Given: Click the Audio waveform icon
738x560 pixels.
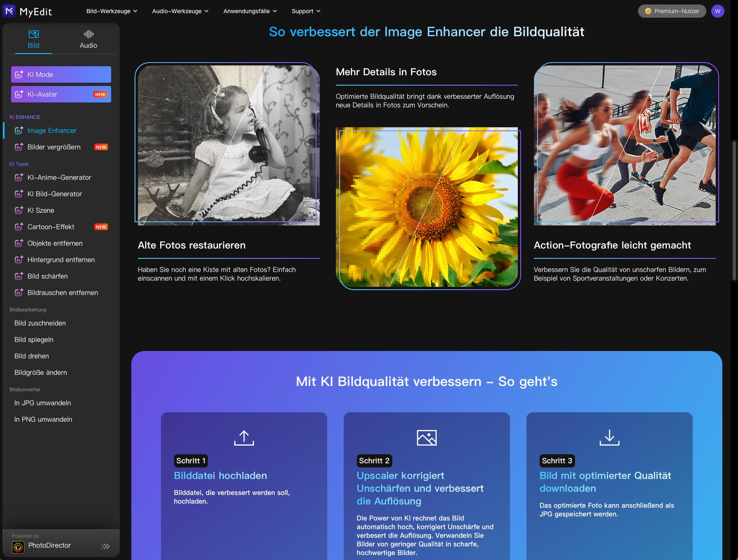Looking at the screenshot, I should coord(88,34).
